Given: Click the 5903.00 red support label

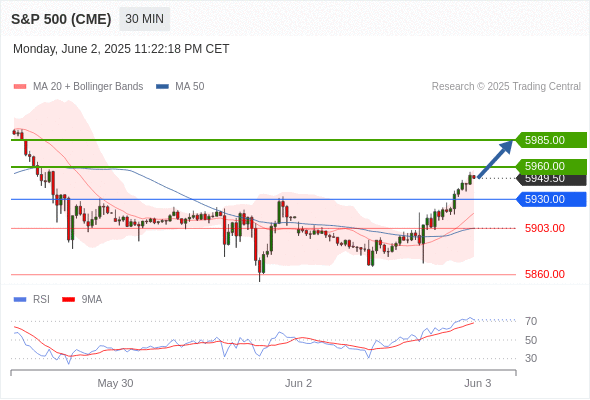Looking at the screenshot, I should (544, 228).
